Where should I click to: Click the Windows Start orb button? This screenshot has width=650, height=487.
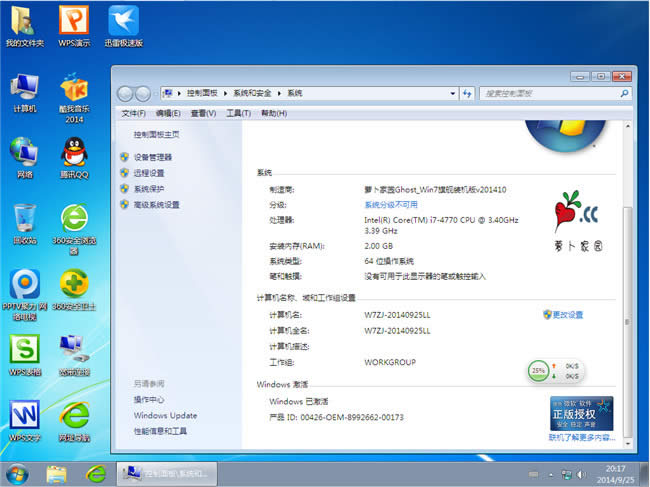click(x=17, y=472)
